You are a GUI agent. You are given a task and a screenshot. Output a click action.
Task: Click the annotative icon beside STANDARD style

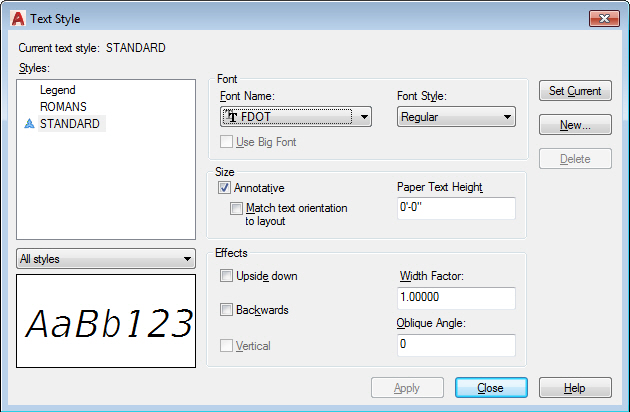(x=29, y=124)
